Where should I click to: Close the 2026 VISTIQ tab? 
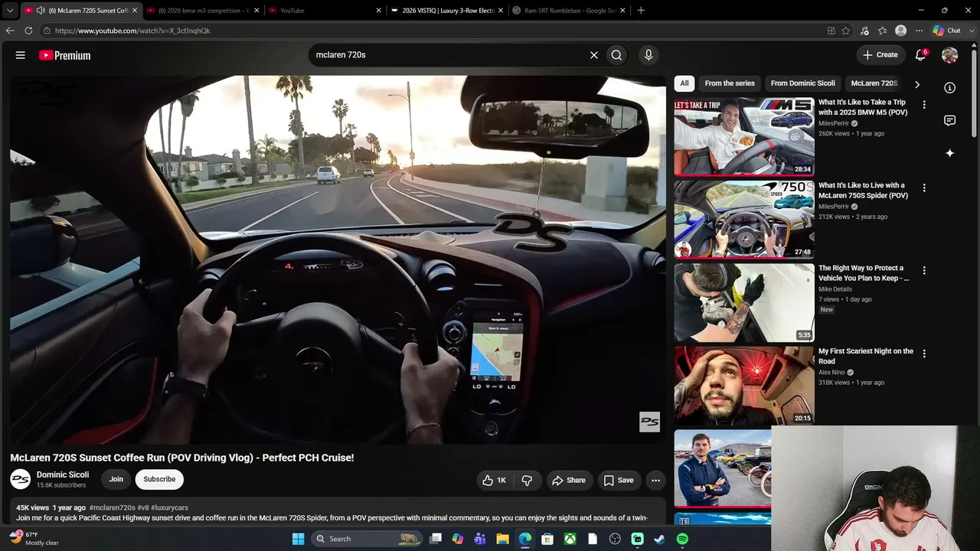(x=501, y=11)
